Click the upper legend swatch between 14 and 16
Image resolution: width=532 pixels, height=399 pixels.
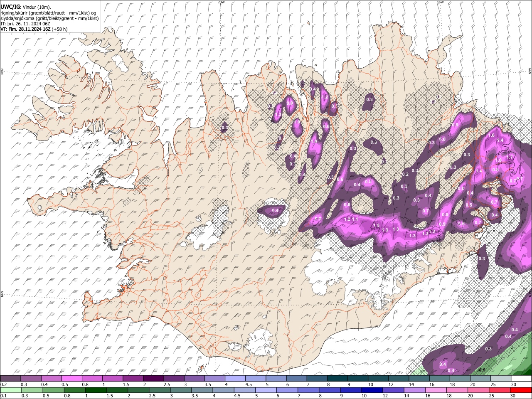point(419,379)
